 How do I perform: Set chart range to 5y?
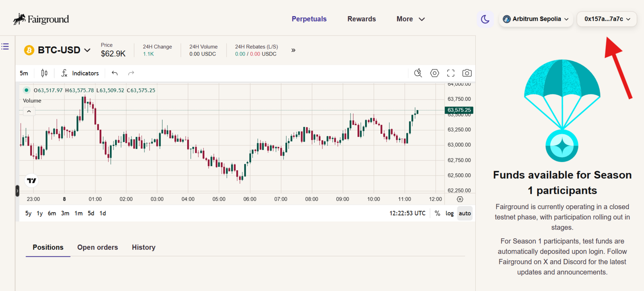(28, 213)
